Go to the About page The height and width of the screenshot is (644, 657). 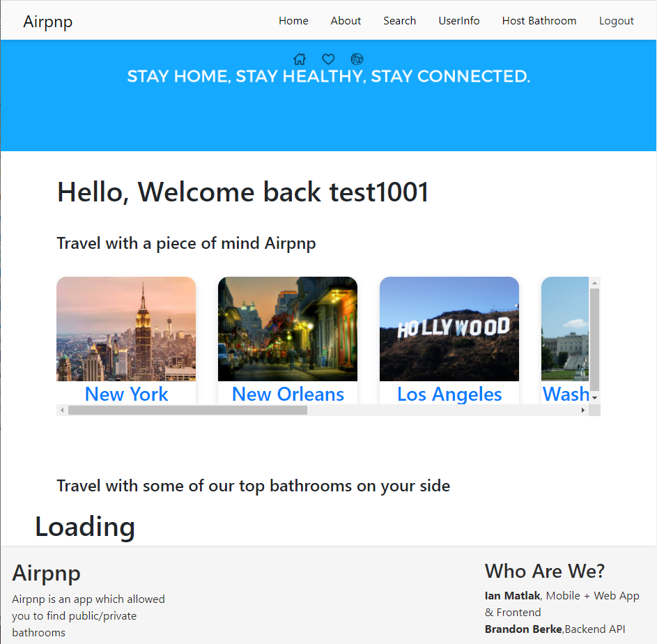tap(346, 20)
